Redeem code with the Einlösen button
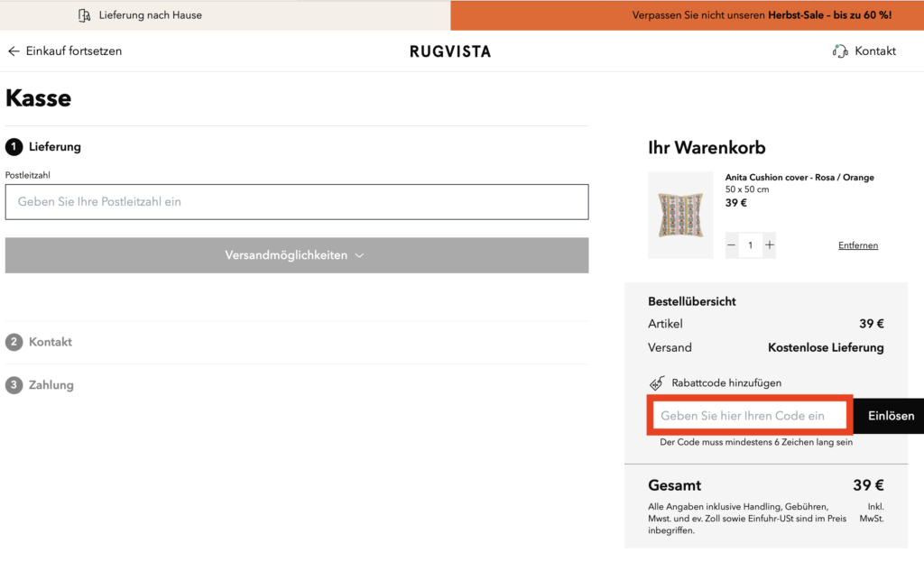924x562 pixels. coord(891,415)
